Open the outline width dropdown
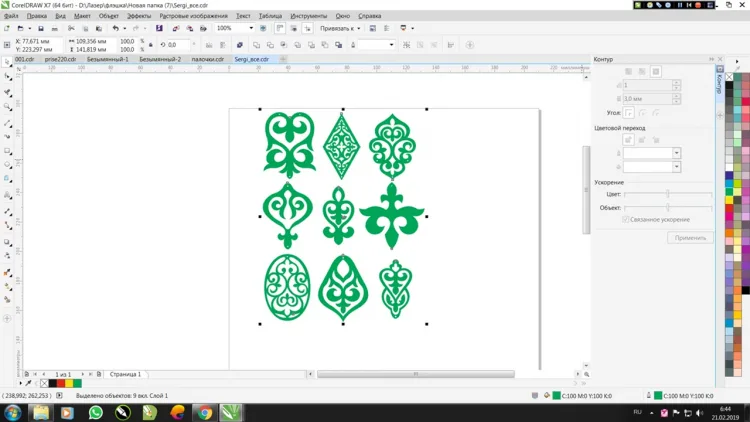750x422 pixels. 391,45
